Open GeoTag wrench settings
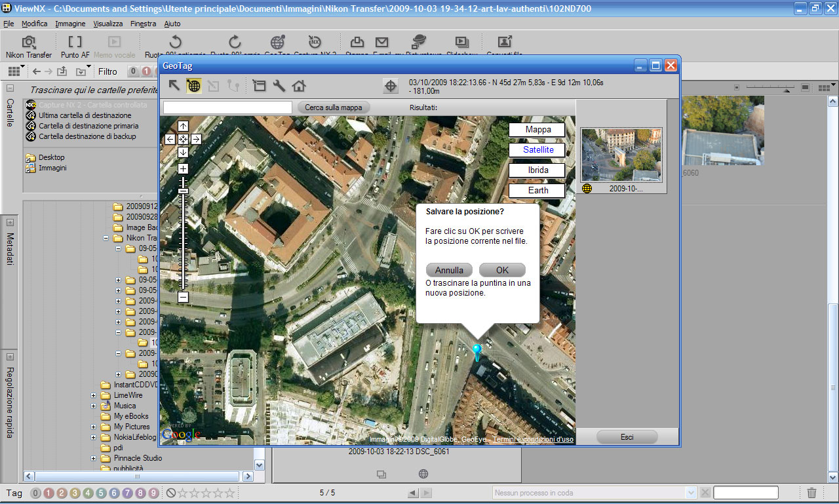Screen dimensions: 839x504 279,85
